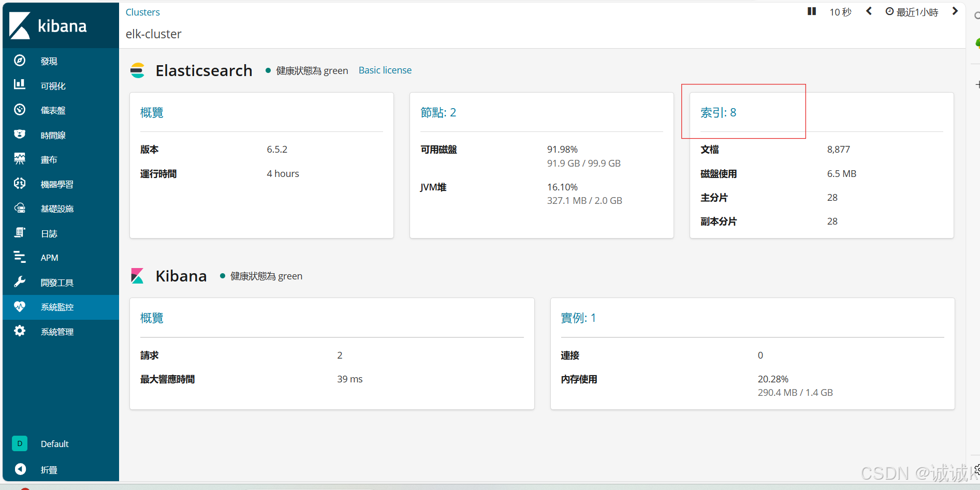Open the Dashboard gauge icon
The height and width of the screenshot is (490, 980).
coord(20,110)
